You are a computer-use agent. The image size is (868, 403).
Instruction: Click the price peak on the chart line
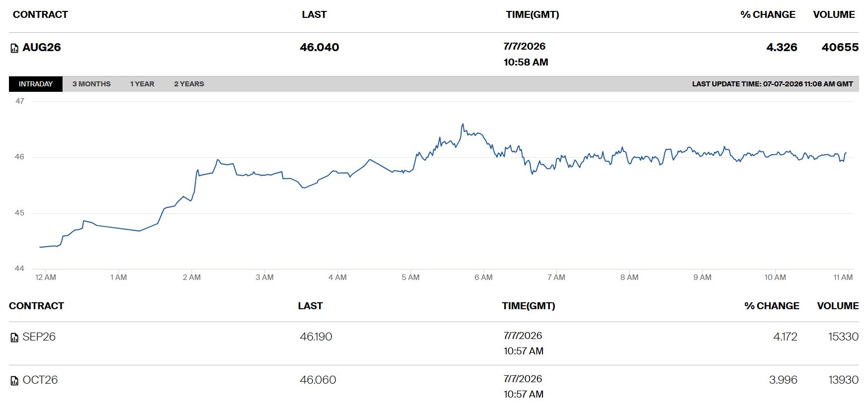pyautogui.click(x=463, y=124)
